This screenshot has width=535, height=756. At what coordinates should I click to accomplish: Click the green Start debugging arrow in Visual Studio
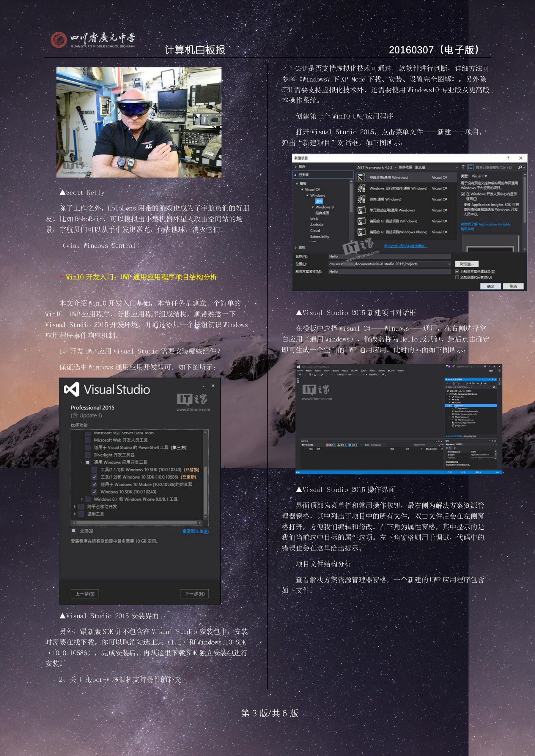(x=367, y=375)
